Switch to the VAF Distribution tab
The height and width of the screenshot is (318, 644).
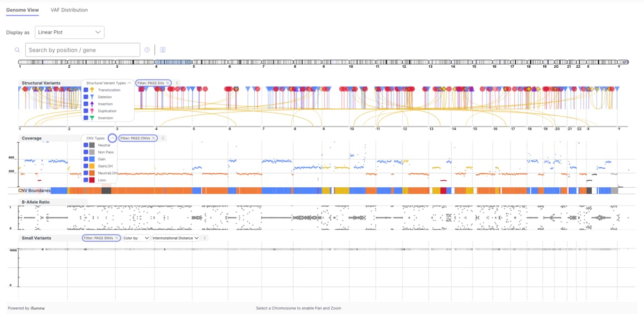[69, 10]
